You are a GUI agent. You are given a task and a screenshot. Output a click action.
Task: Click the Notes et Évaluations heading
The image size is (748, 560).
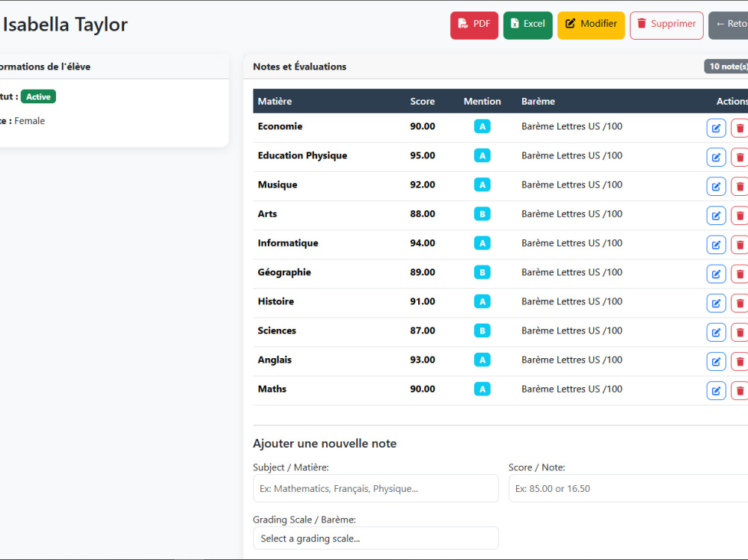click(300, 67)
